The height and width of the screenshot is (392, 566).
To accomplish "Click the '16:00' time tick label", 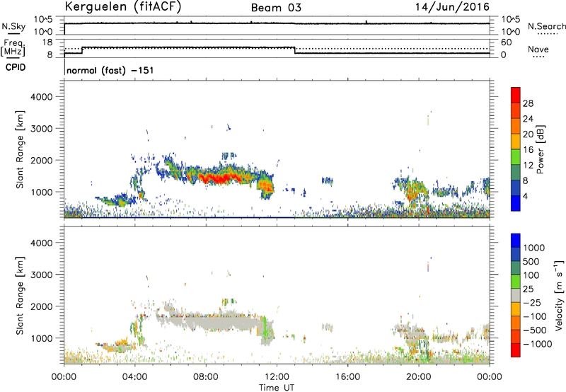I will point(347,377).
